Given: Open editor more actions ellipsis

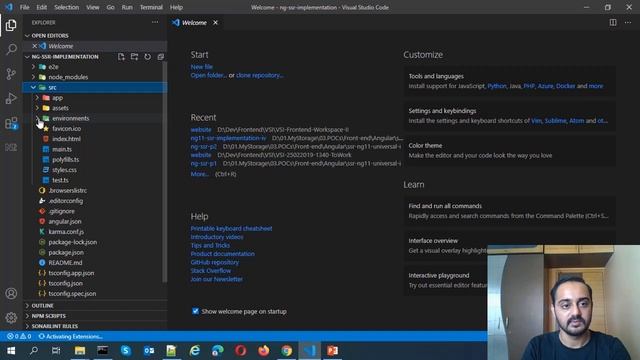Looking at the screenshot, I should tap(628, 22).
